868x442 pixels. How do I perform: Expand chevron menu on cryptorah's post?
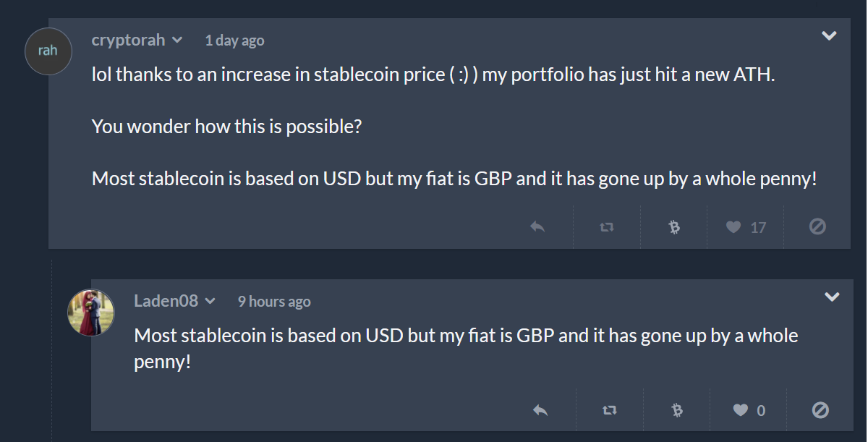pos(829,35)
